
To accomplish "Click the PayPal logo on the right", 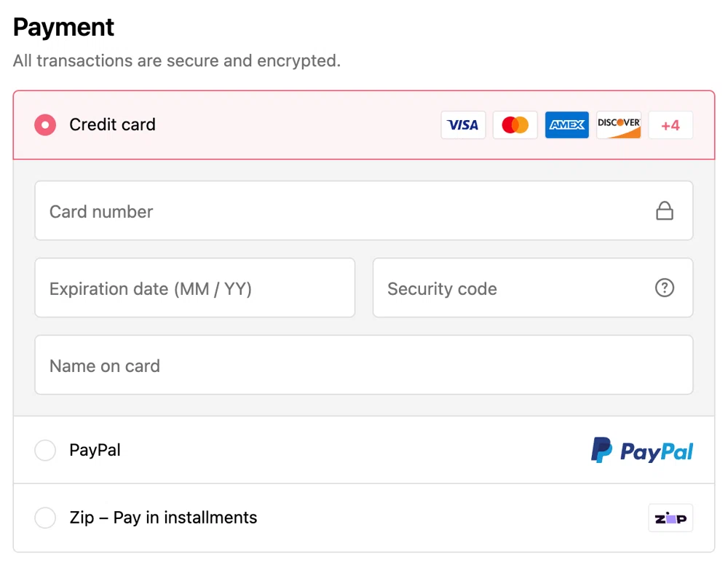I will (x=641, y=451).
